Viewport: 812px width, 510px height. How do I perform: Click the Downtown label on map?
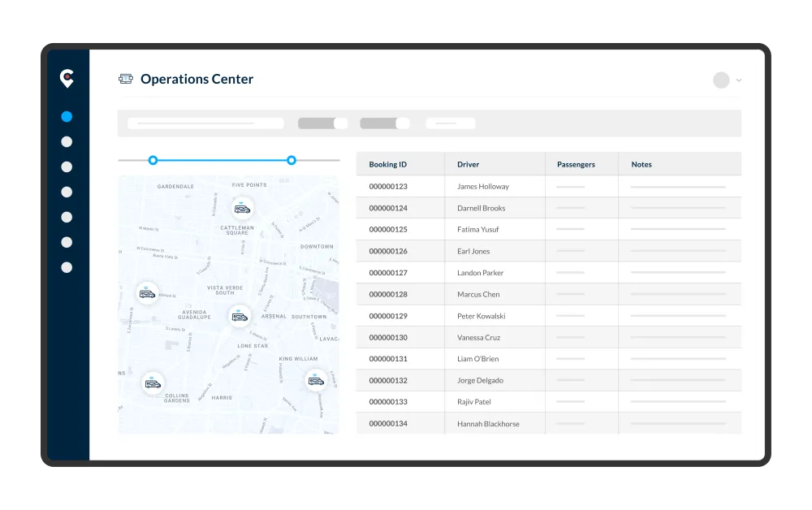click(x=317, y=246)
